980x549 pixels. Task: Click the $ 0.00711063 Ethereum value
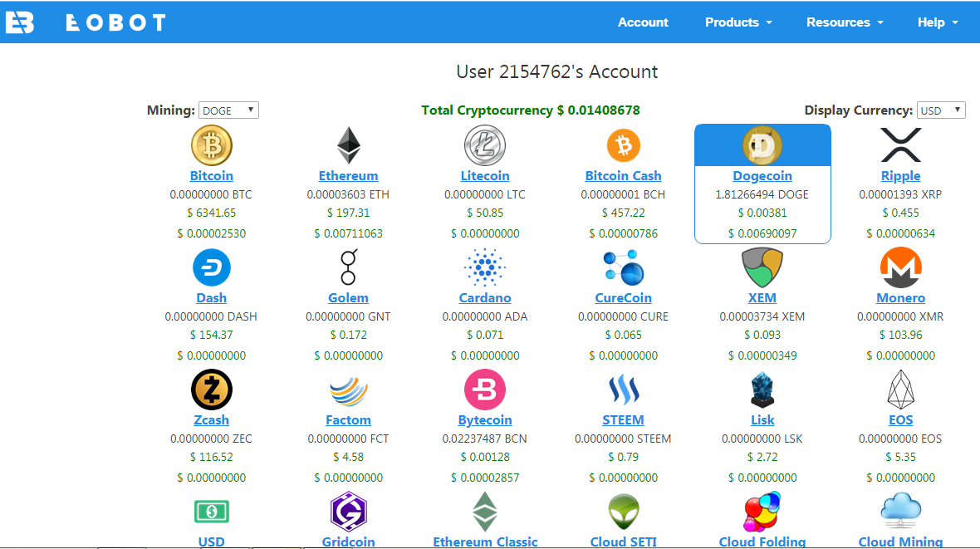coord(348,233)
